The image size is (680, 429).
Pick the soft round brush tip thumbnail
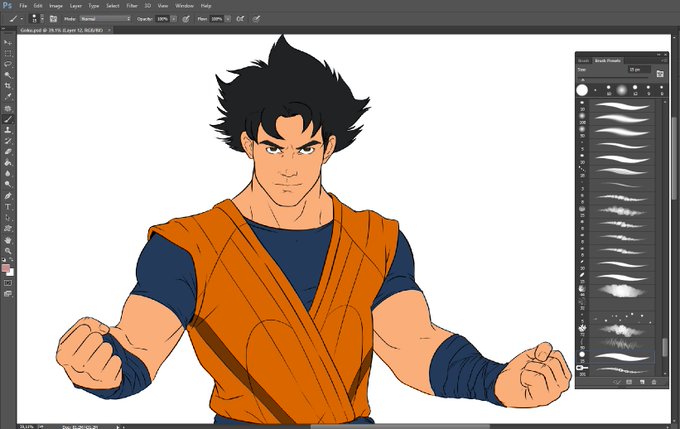[622, 90]
